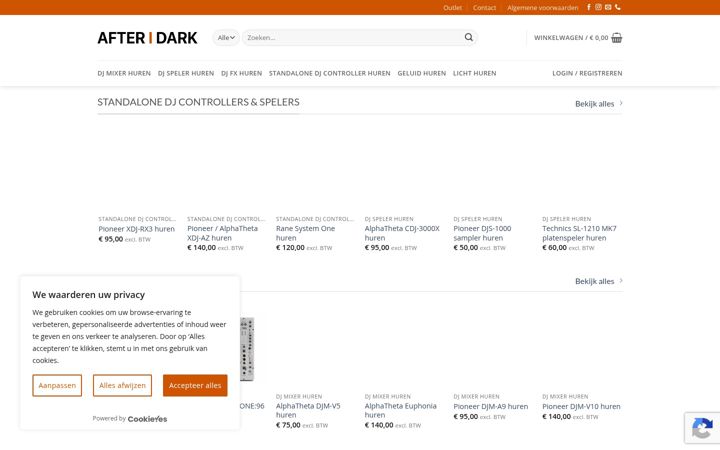Image resolution: width=720 pixels, height=450 pixels.
Task: Open DJ Mixer Huren menu
Action: tap(124, 73)
